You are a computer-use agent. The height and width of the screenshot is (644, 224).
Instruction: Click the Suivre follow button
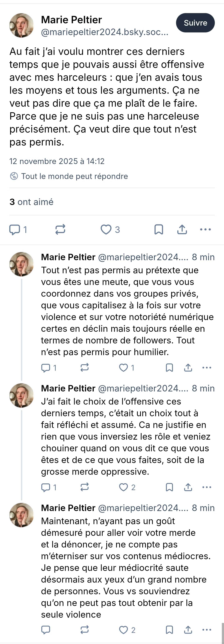pos(195,23)
